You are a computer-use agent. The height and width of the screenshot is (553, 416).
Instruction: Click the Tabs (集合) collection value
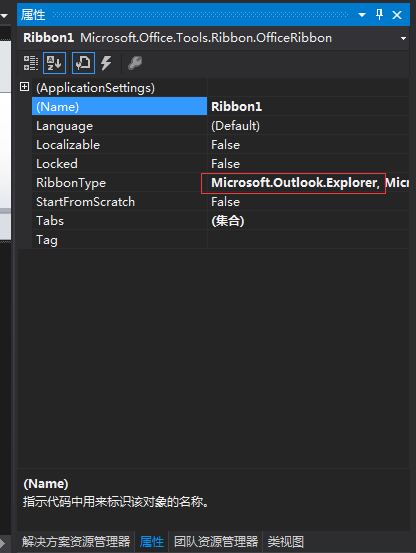tap(308, 221)
